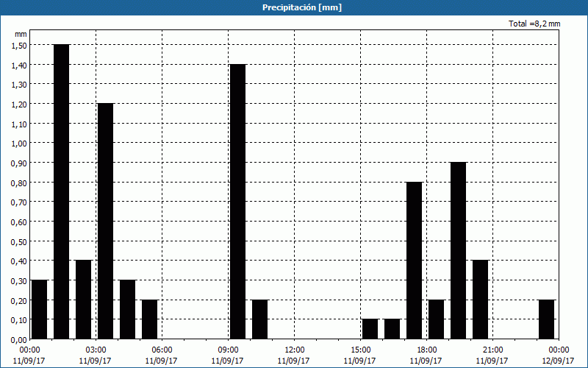The width and height of the screenshot is (588, 368).
Task: Click the 0,20 mm bar right after 18:00
Action: tap(436, 319)
